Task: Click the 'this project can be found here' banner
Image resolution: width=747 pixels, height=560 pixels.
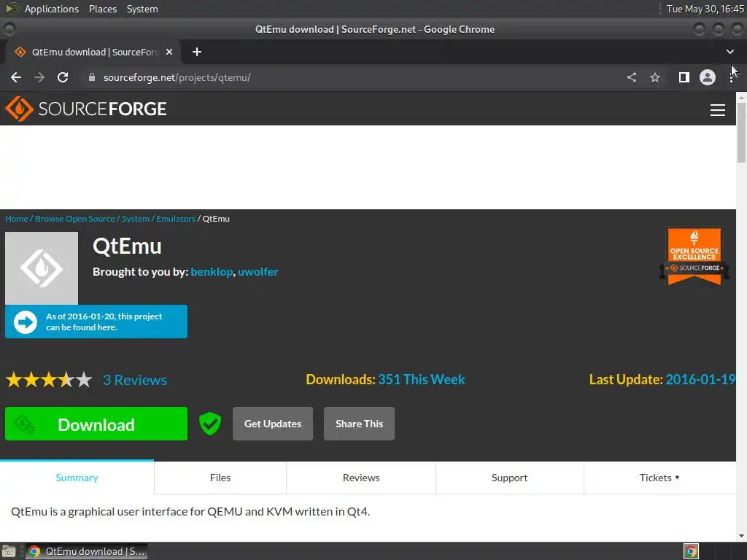Action: (x=96, y=322)
